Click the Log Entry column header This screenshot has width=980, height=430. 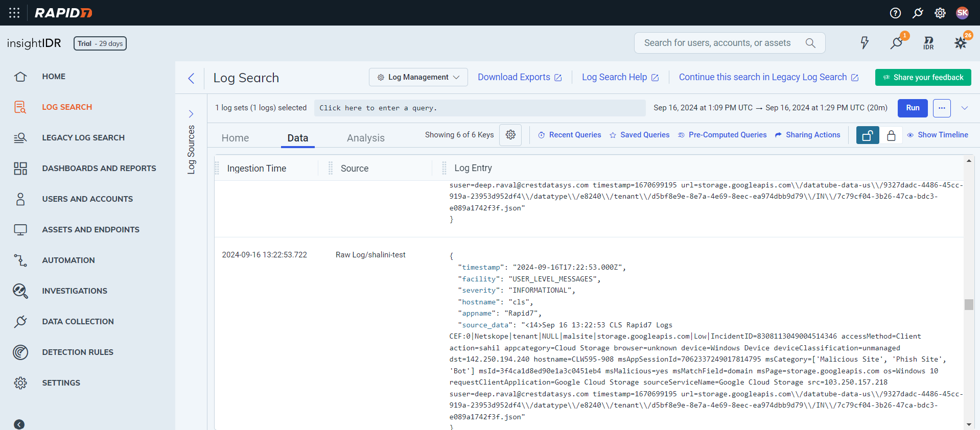click(x=473, y=168)
